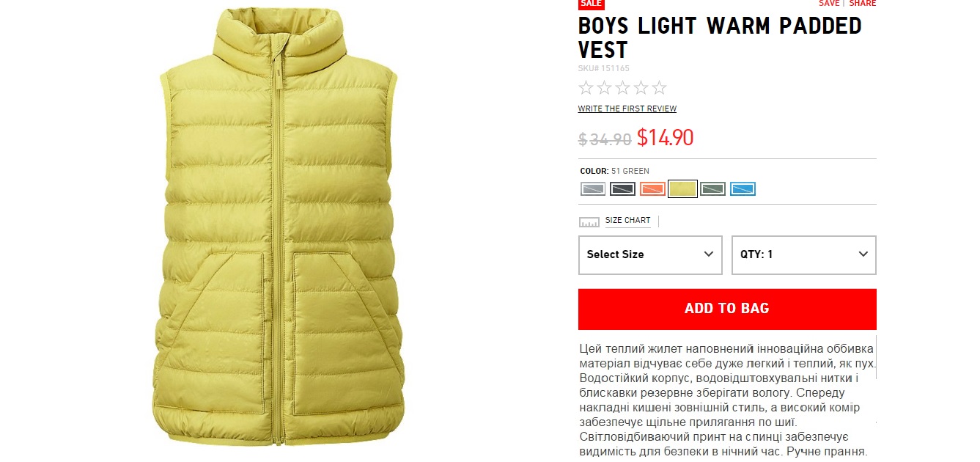Click the ruler size chart icon

pyautogui.click(x=589, y=221)
